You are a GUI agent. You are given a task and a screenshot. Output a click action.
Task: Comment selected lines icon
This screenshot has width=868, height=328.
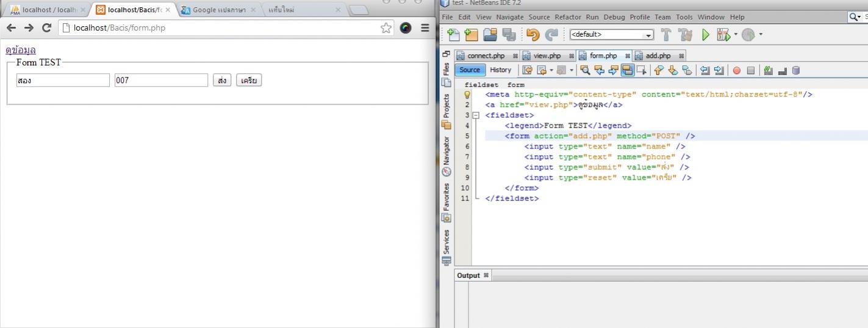769,70
